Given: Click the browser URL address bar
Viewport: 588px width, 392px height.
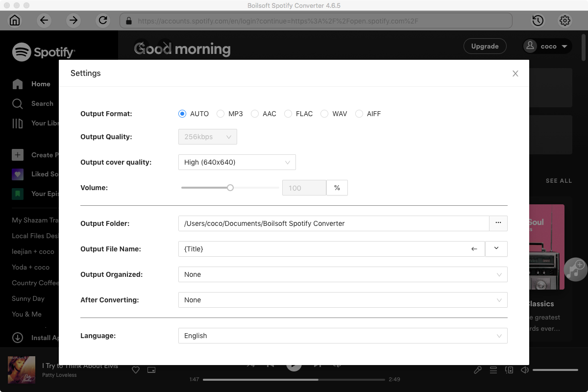Looking at the screenshot, I should [x=316, y=21].
